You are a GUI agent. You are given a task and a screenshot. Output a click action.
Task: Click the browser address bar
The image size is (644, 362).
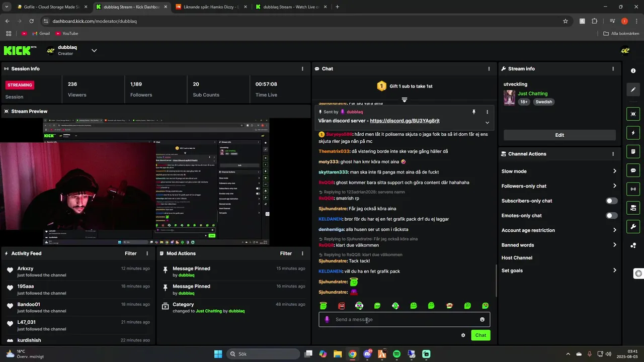[x=306, y=21]
